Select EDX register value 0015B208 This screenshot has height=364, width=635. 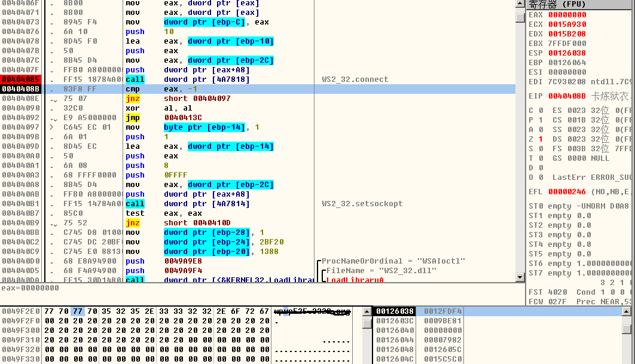[567, 34]
